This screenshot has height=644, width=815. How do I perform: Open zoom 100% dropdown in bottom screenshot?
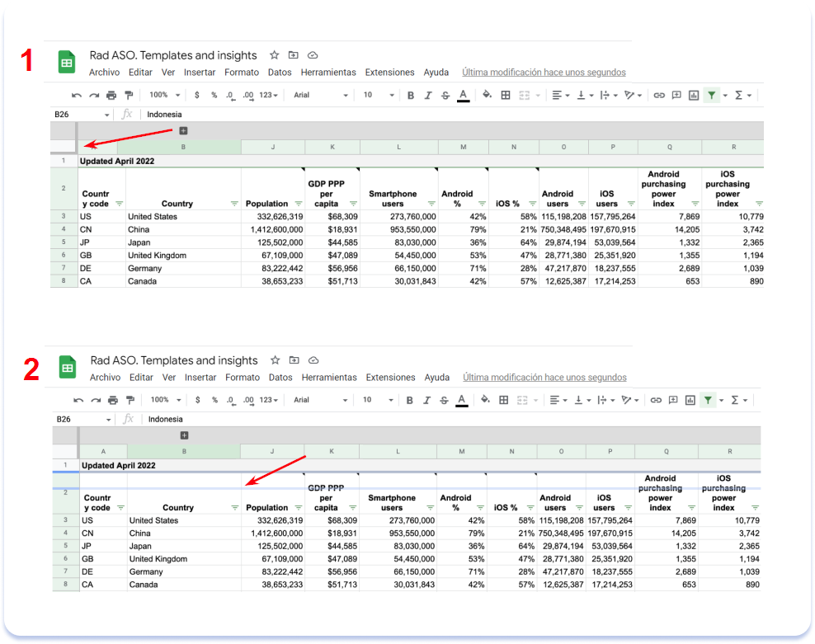[x=164, y=400]
